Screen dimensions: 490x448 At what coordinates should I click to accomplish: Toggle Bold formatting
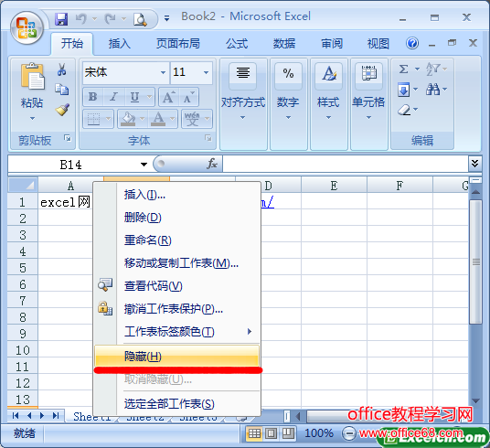point(92,97)
